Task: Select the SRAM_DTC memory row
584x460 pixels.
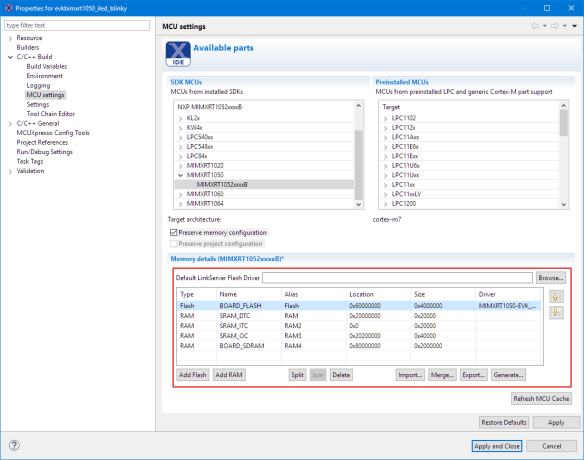Action: (359, 316)
